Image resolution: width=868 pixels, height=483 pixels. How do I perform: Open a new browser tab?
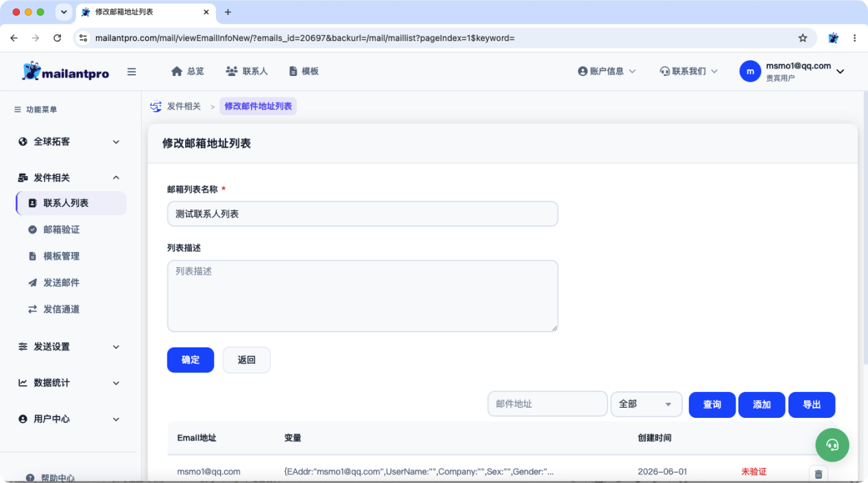228,12
